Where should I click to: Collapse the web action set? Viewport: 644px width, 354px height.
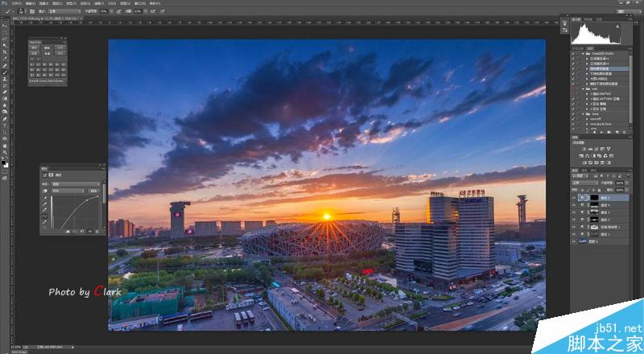point(583,88)
